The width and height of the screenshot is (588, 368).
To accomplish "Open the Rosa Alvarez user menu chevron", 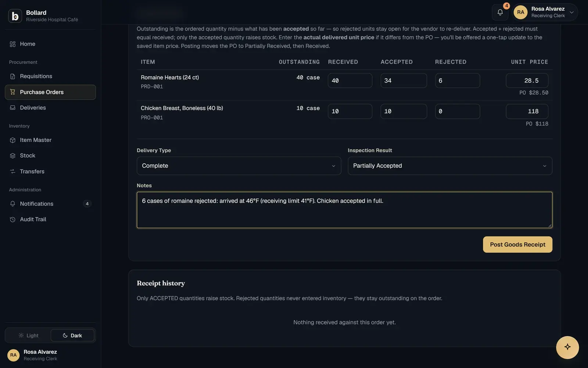I will [571, 12].
